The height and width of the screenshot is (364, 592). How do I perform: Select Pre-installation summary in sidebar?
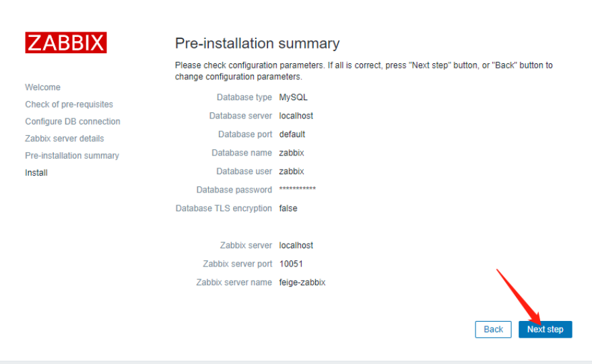[72, 155]
